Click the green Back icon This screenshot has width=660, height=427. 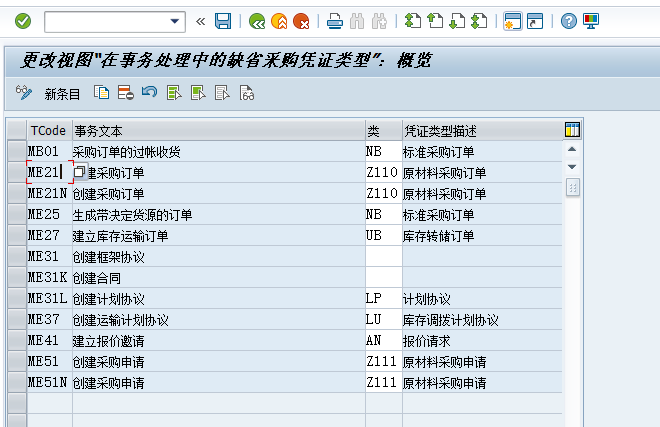[x=257, y=21]
